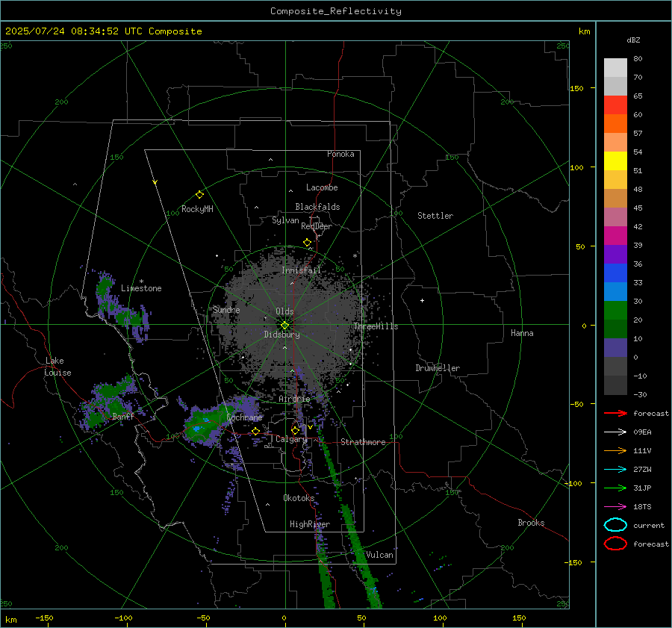Click the dBZ legend heading
The height and width of the screenshot is (628, 672).
coord(633,40)
